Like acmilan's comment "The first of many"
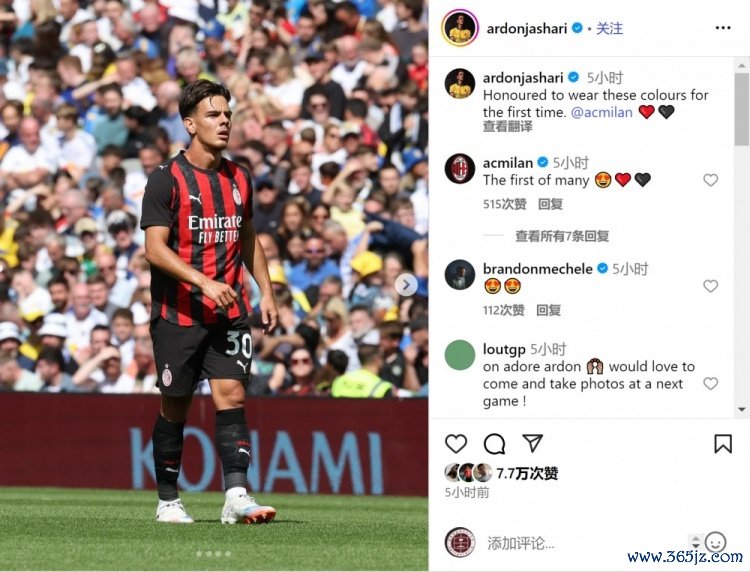 [710, 180]
